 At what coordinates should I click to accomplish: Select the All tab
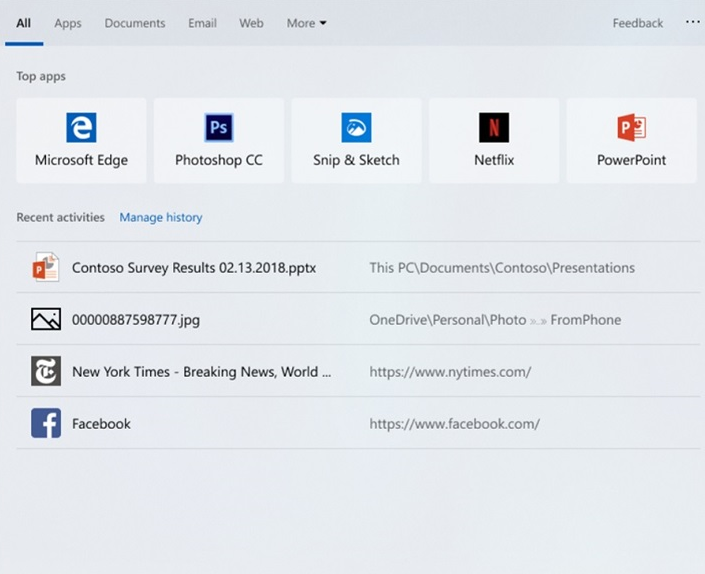pos(23,23)
